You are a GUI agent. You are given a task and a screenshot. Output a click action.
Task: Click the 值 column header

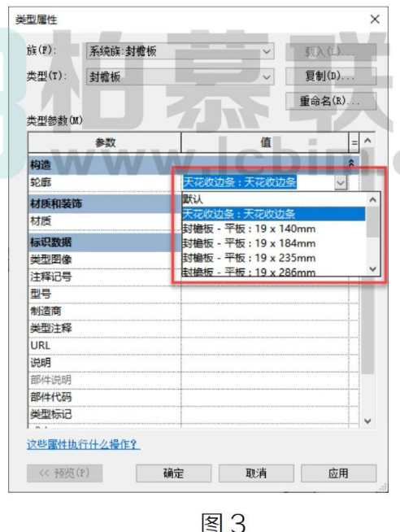pos(265,142)
